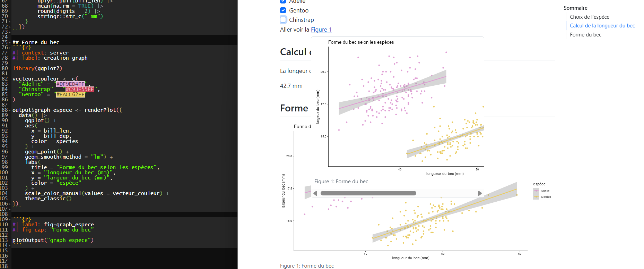Image resolution: width=644 pixels, height=269 pixels.
Task: Collapse the creation_graph chunk at line 76
Action: [10, 48]
